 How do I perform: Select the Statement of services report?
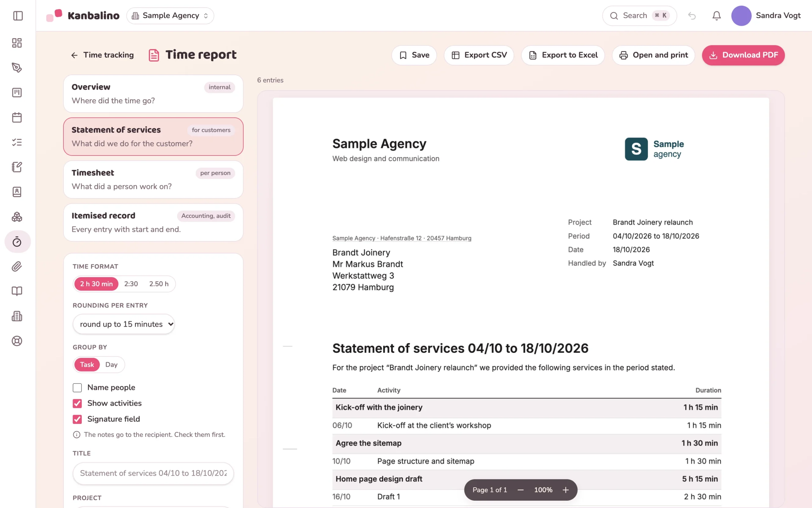[x=153, y=137]
